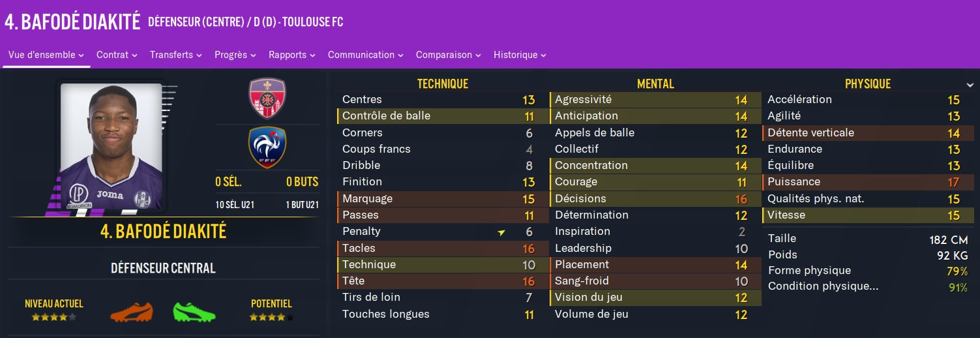Click the orange left foot boot icon
Image resolution: width=980 pixels, height=338 pixels.
132,312
